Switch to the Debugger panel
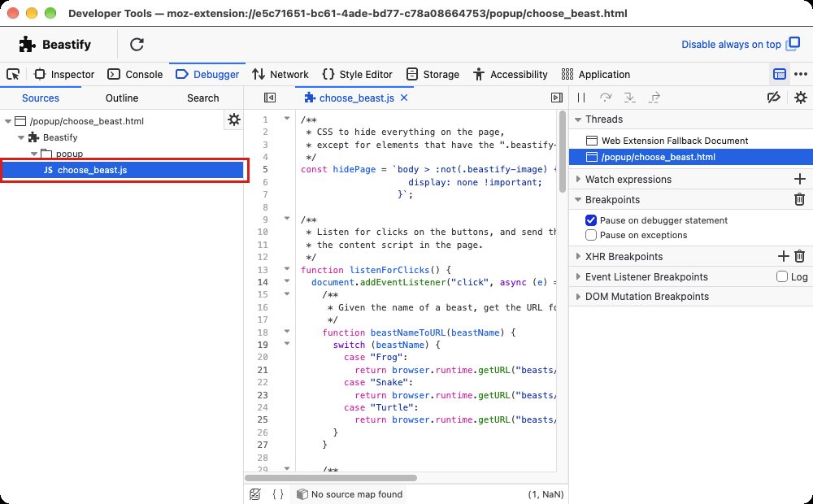This screenshot has height=504, width=813. tap(207, 74)
